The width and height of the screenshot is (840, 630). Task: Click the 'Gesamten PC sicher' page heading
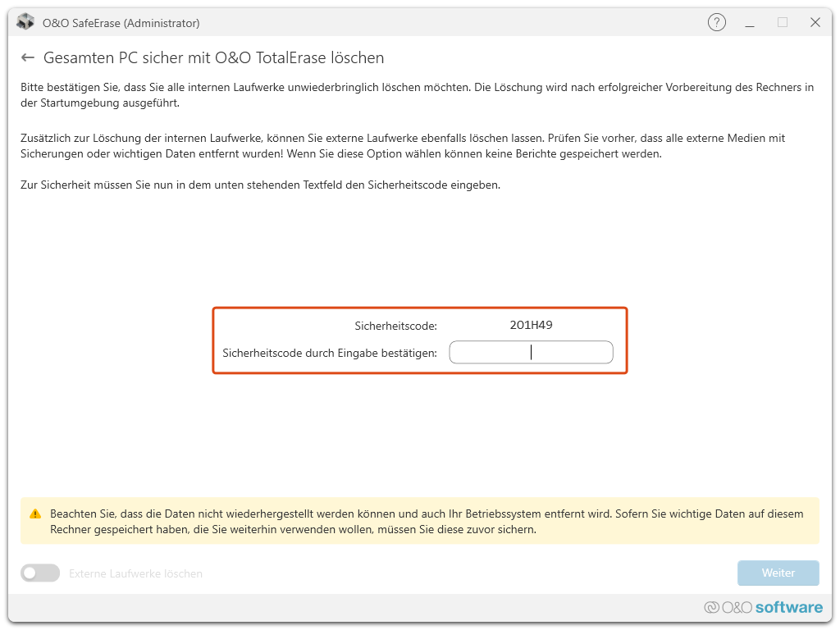[213, 58]
